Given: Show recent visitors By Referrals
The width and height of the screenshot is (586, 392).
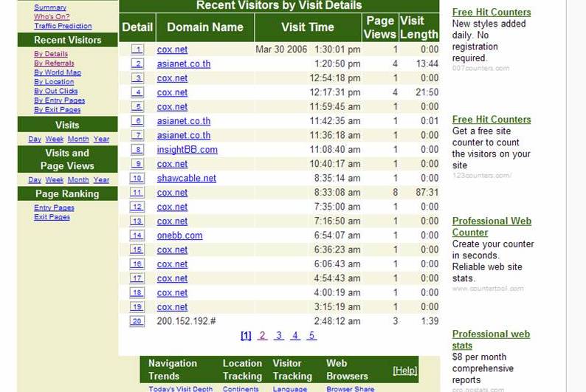Looking at the screenshot, I should click(54, 63).
